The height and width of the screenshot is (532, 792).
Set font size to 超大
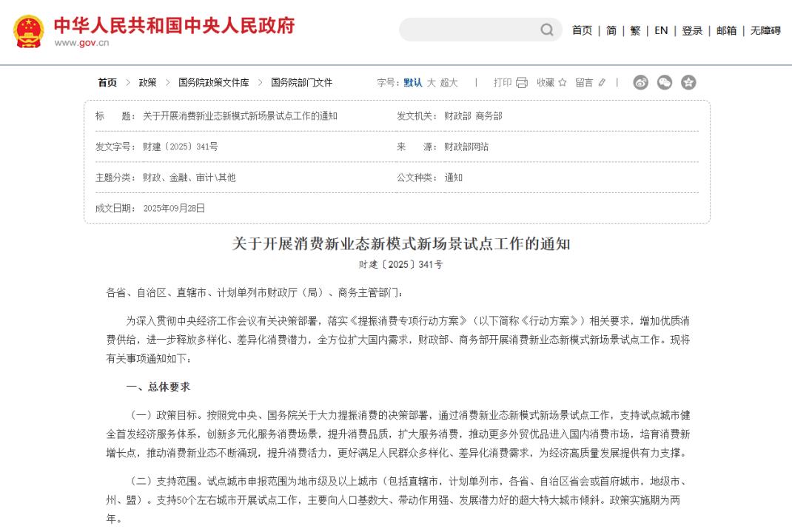[x=449, y=83]
